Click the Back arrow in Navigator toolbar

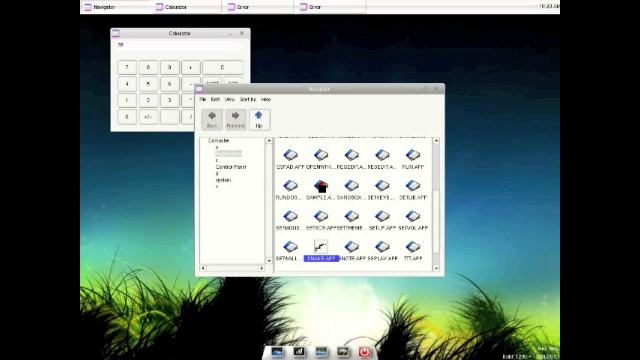pos(212,119)
